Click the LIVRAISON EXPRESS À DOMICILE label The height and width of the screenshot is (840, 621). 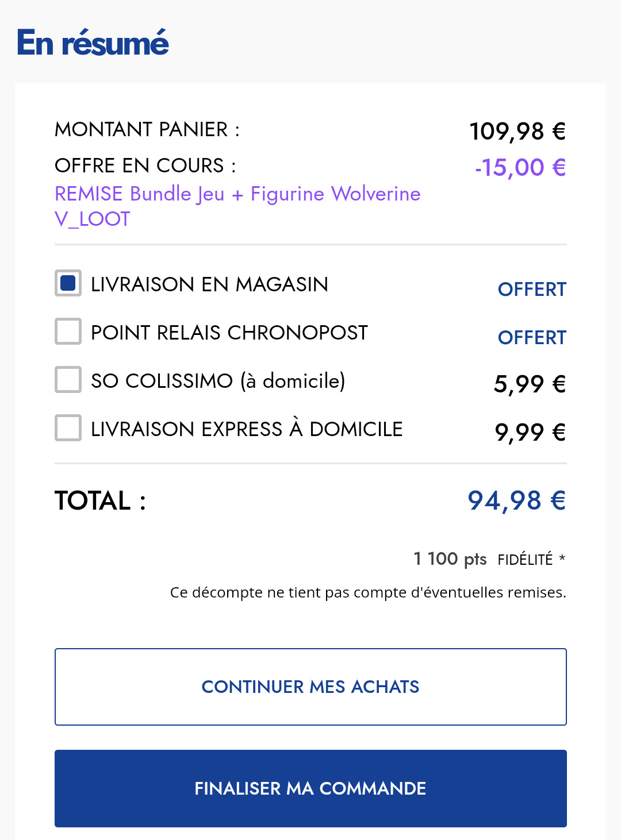pyautogui.click(x=247, y=429)
